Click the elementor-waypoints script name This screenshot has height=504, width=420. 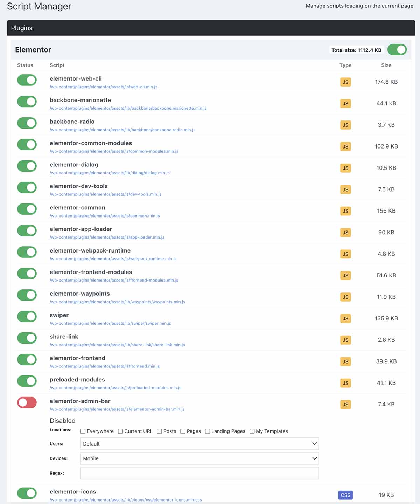(x=80, y=294)
